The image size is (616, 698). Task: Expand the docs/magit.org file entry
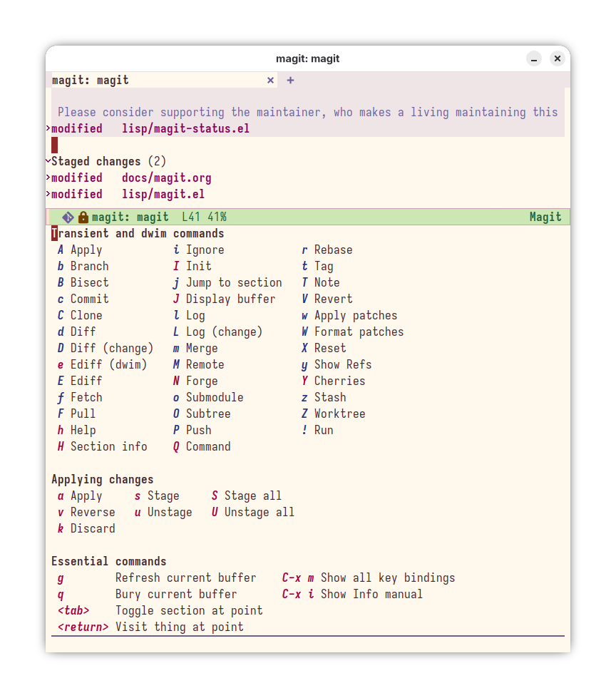48,178
